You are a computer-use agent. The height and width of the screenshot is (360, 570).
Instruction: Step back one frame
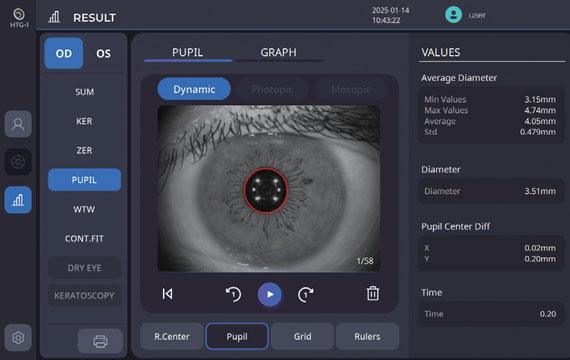233,294
